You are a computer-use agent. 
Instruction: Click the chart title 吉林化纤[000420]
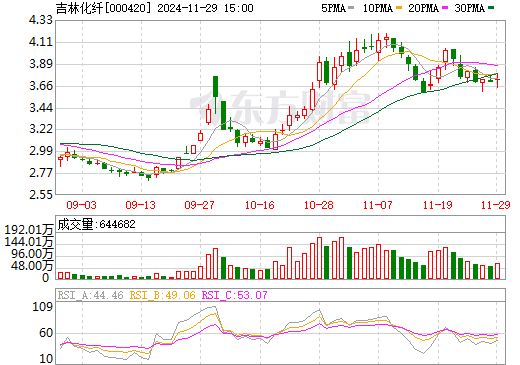pyautogui.click(x=104, y=8)
